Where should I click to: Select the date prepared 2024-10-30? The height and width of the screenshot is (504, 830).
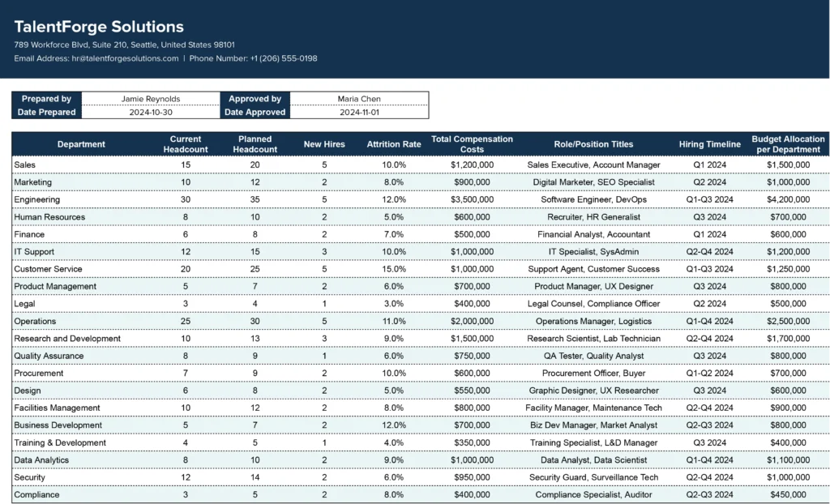pyautogui.click(x=151, y=113)
